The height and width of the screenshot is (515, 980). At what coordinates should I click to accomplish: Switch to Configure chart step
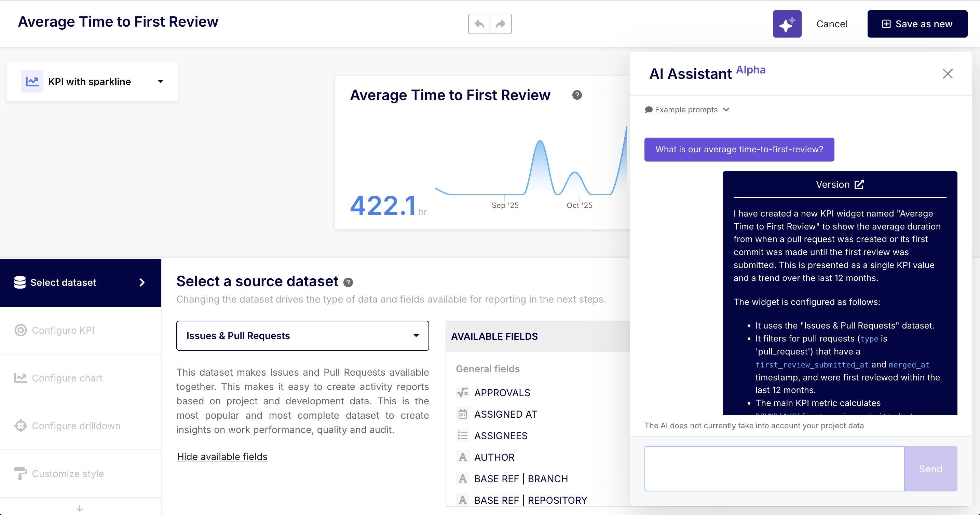[67, 378]
